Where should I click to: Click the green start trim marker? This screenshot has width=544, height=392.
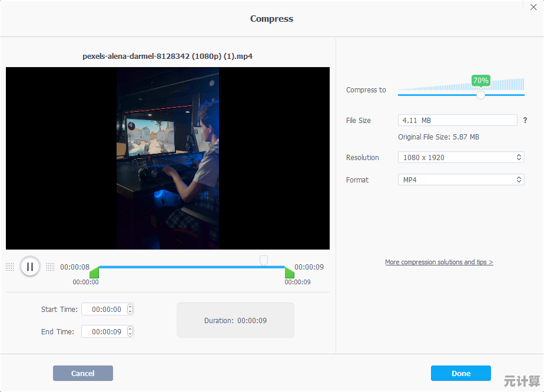[94, 273]
